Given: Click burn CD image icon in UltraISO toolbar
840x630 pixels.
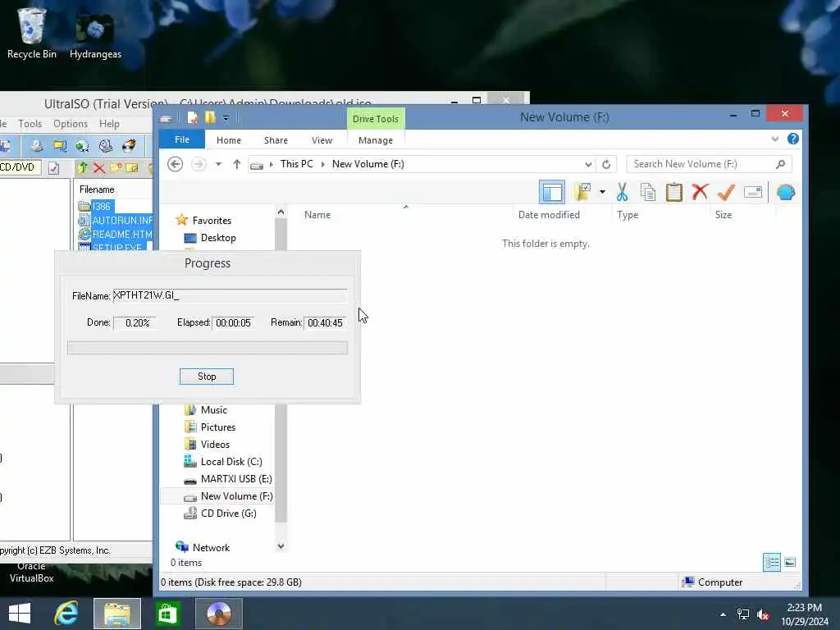Looking at the screenshot, I should coord(129,146).
